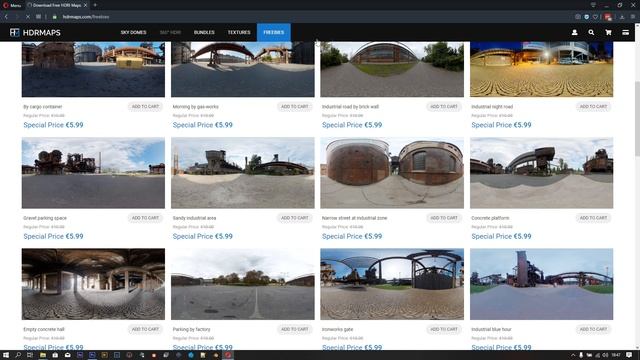Click the Gravel parking space thumbnail
Viewport: 640px width, 360px height.
point(93,173)
